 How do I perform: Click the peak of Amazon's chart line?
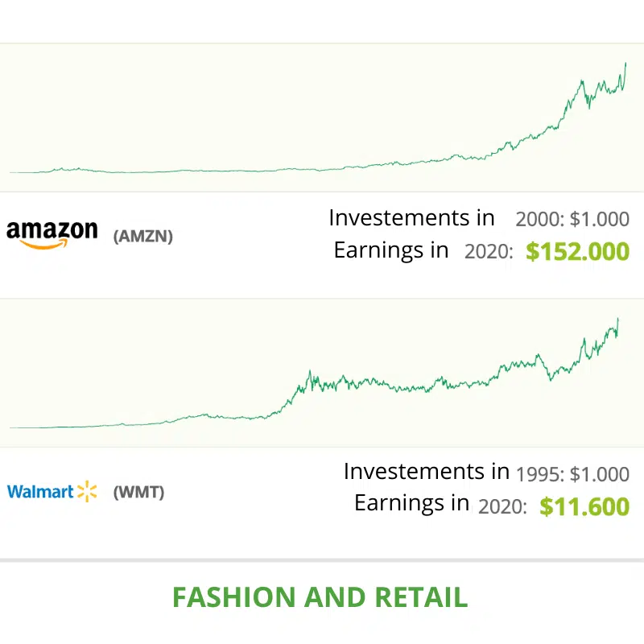(625, 64)
